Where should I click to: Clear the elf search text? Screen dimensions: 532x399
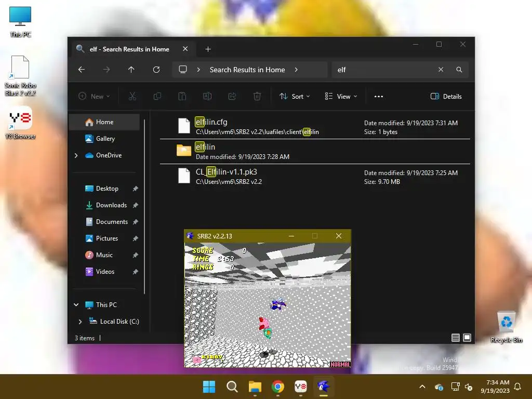point(441,70)
